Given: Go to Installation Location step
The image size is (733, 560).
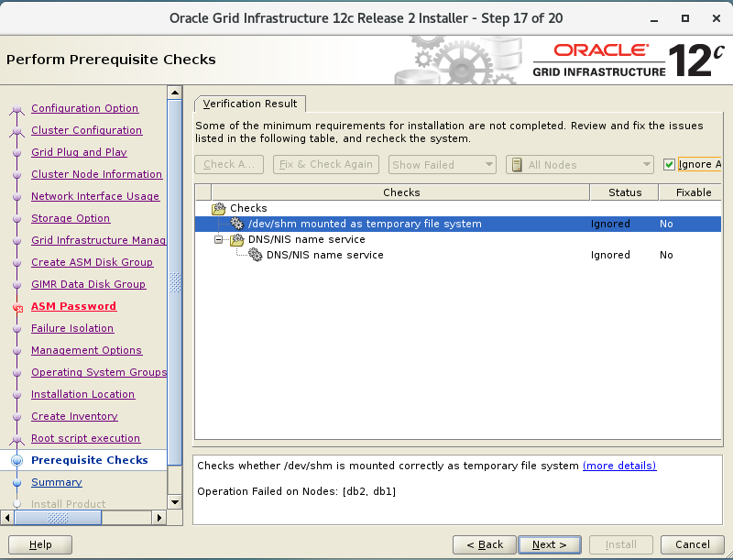Looking at the screenshot, I should click(82, 393).
